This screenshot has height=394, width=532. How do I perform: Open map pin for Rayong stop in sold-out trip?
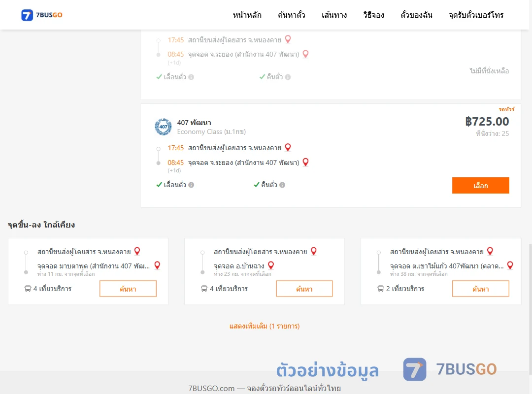click(x=306, y=54)
